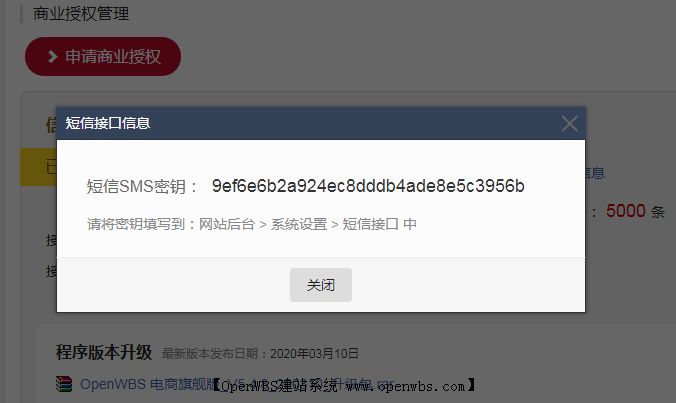The width and height of the screenshot is (676, 403).
Task: Click the 最新版本发布日期 2020年03月10日 text
Action: [x=260, y=354]
